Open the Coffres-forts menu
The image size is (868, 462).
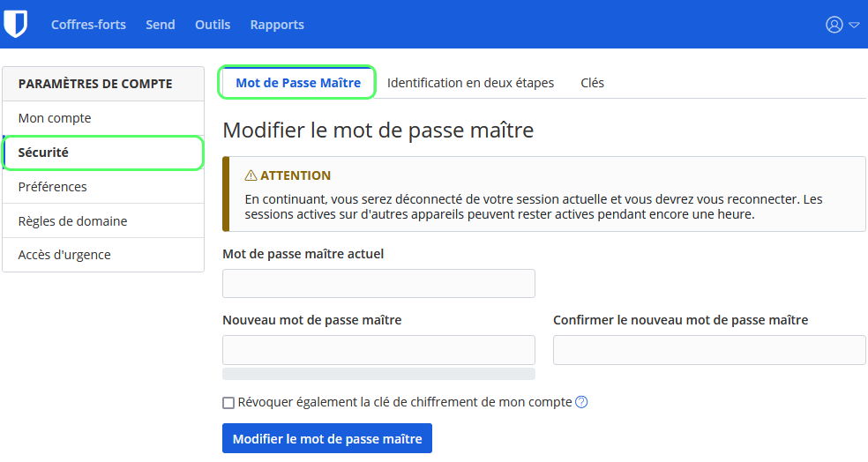pyautogui.click(x=88, y=25)
